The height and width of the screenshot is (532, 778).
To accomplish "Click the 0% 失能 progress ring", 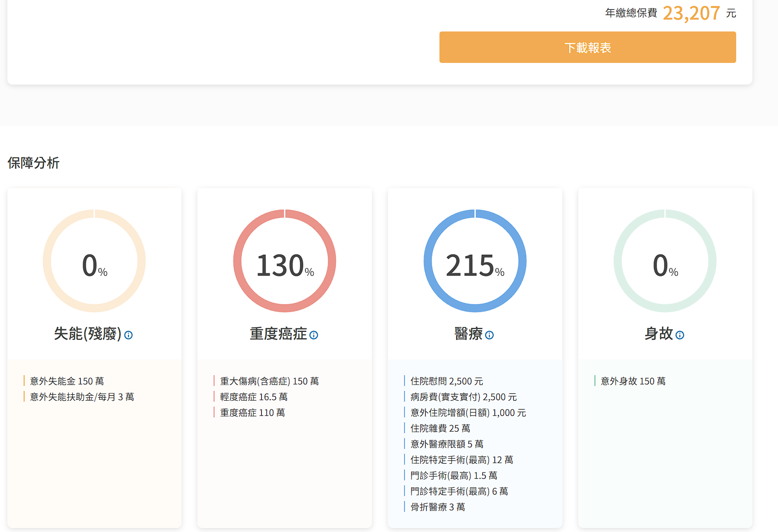I will (94, 261).
